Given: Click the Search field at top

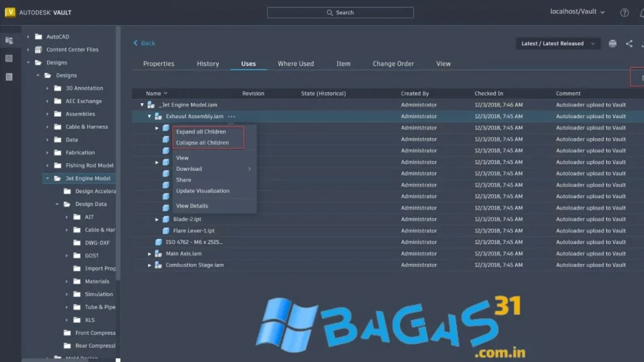Looking at the screenshot, I should (x=340, y=13).
